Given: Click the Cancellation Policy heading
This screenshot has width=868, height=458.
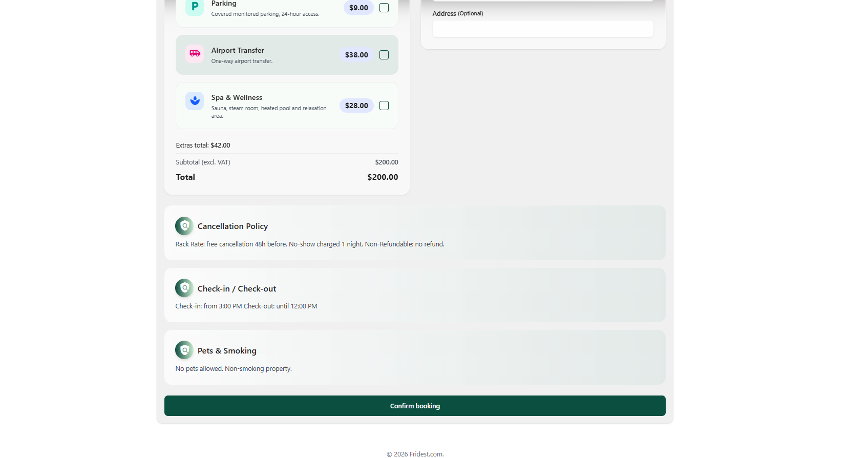Looking at the screenshot, I should (232, 226).
